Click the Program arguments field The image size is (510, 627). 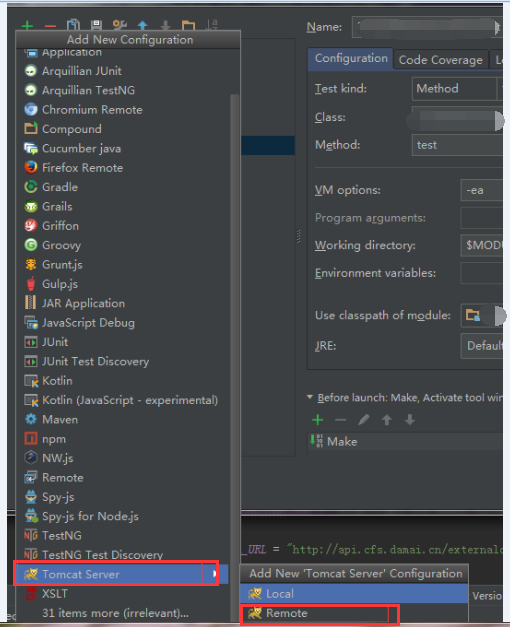[482, 218]
